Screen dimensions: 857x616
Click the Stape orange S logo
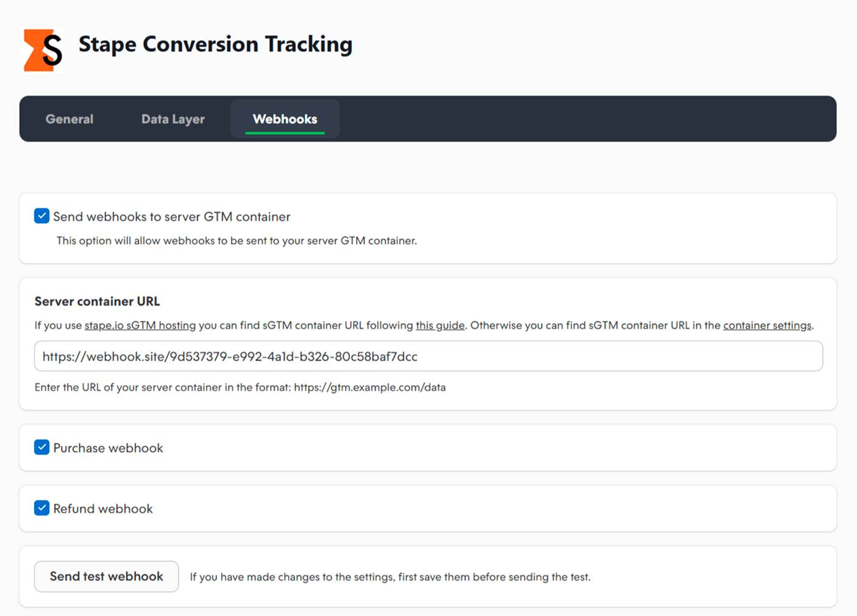click(43, 50)
